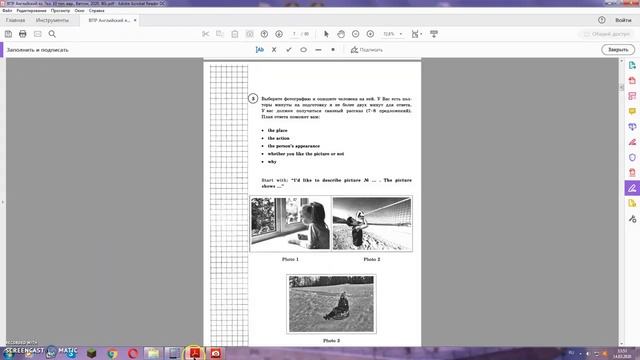Click the read mode download-style toolbar icon
The image size is (640, 360).
(434, 34)
